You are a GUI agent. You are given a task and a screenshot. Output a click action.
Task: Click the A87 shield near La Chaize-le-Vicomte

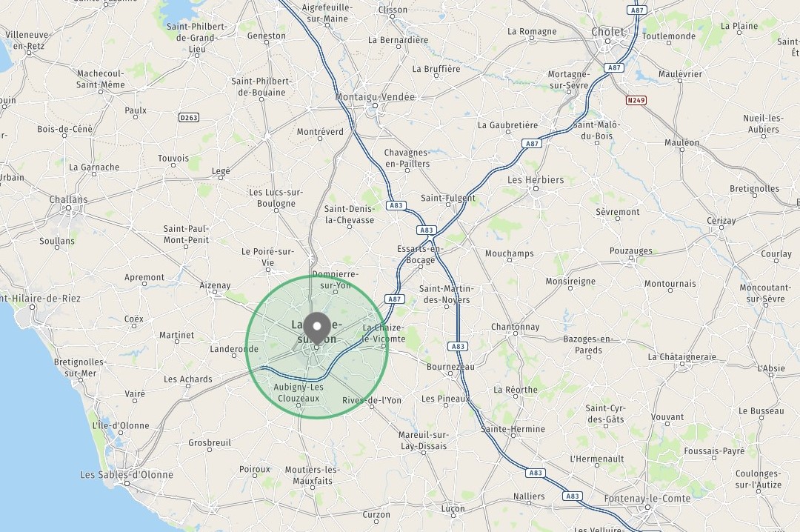[394, 299]
